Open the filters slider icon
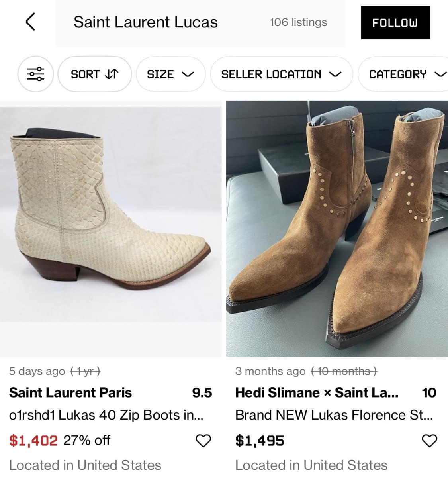 [x=35, y=74]
